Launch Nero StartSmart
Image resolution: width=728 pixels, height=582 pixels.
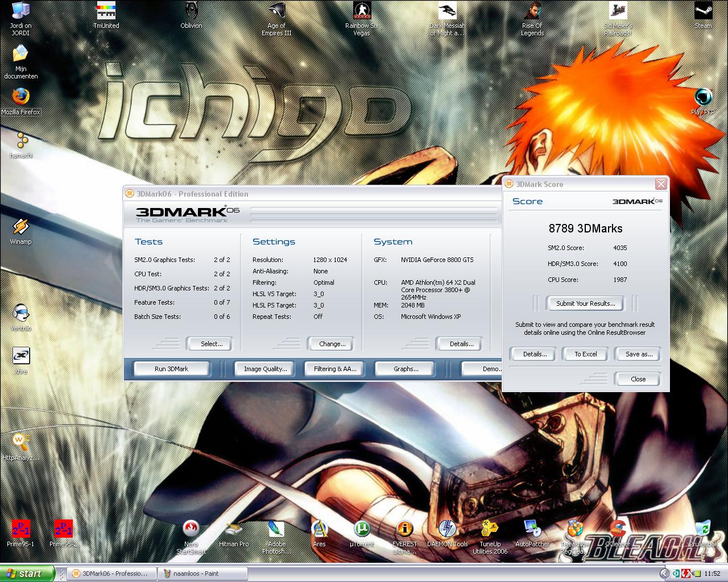[191, 537]
